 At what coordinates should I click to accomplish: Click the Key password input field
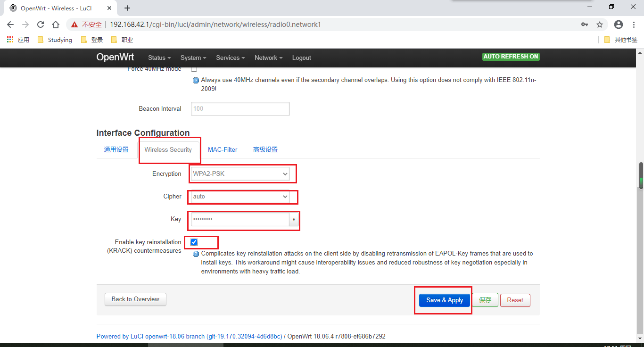(x=240, y=220)
